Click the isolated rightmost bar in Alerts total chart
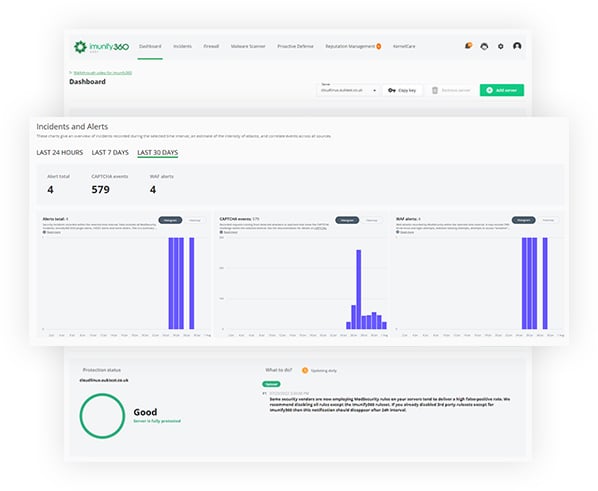Screen dimensions: 598x491 pyautogui.click(x=191, y=283)
